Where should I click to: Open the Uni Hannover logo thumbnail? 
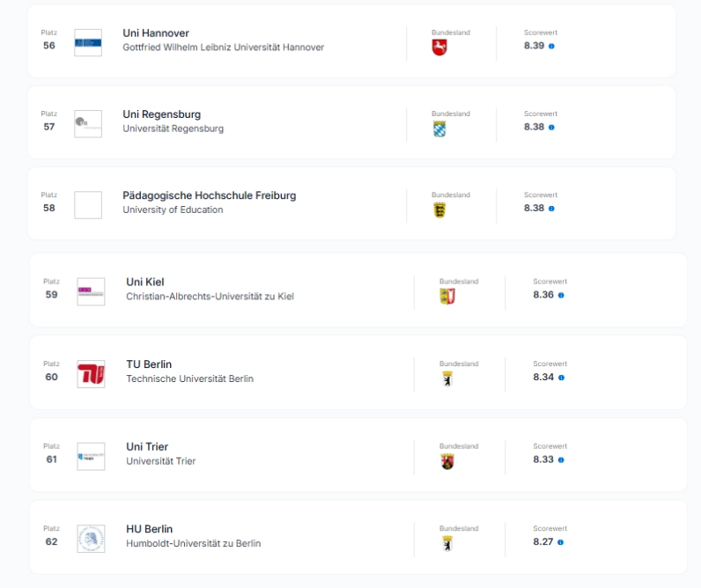tap(88, 42)
